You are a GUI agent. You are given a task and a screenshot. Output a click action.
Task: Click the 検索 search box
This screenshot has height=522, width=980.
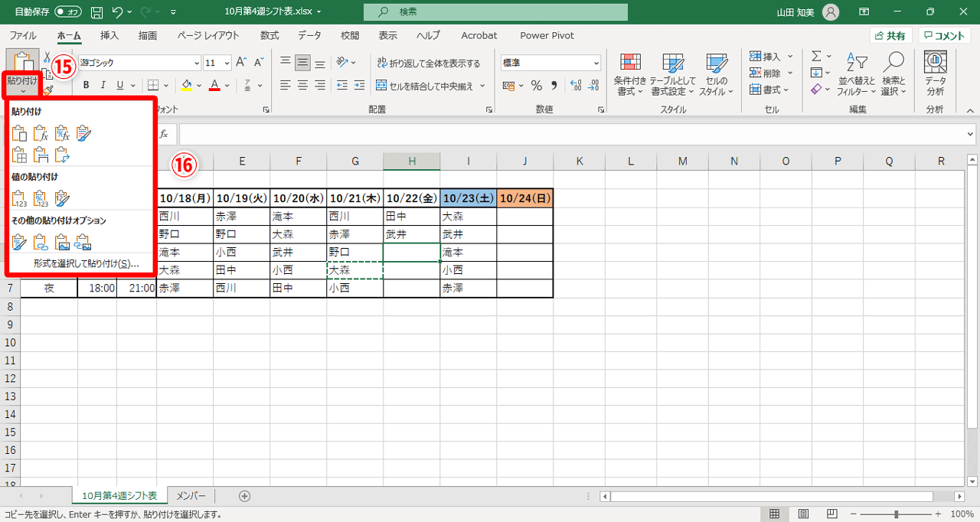click(x=495, y=12)
